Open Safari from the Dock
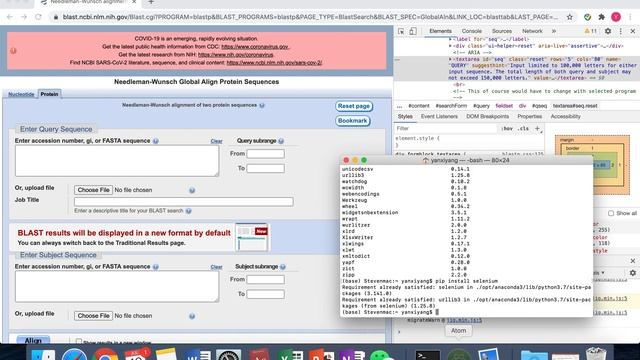640x360 pixels. pyautogui.click(x=74, y=355)
